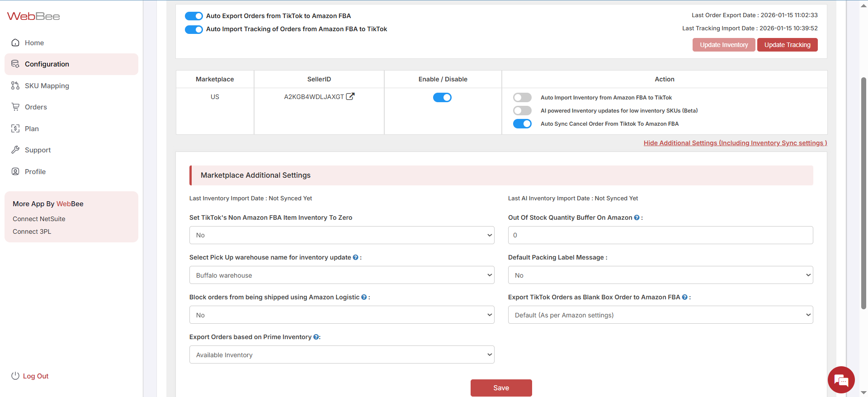Screen dimensions: 868x397
Task: Click the help icon beside Out Of Stock Quantity Buffer
Action: 637,217
